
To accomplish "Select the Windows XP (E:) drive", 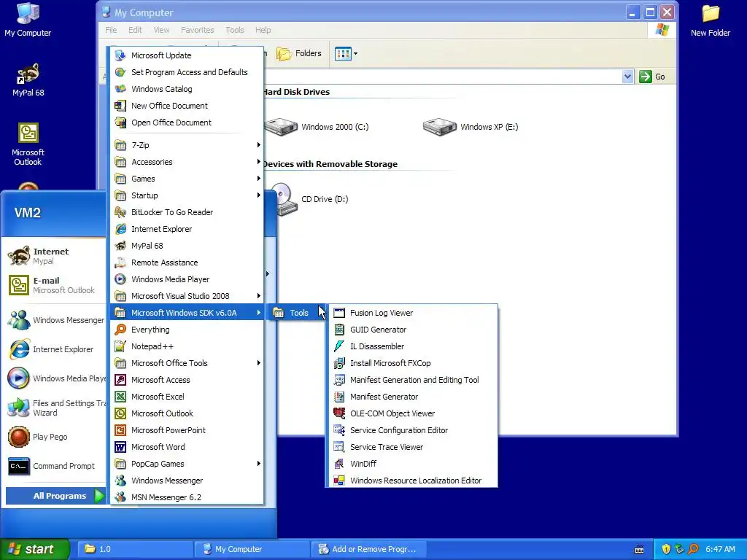I will [x=471, y=127].
